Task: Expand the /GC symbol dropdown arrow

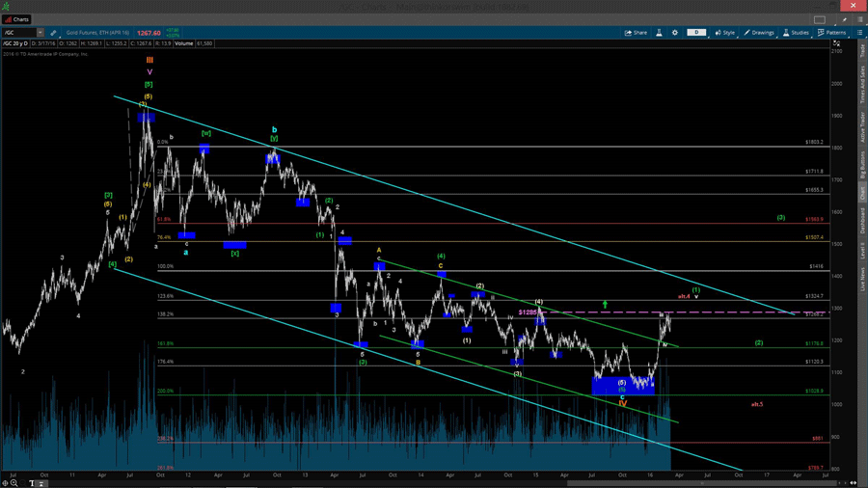Action: click(x=41, y=33)
